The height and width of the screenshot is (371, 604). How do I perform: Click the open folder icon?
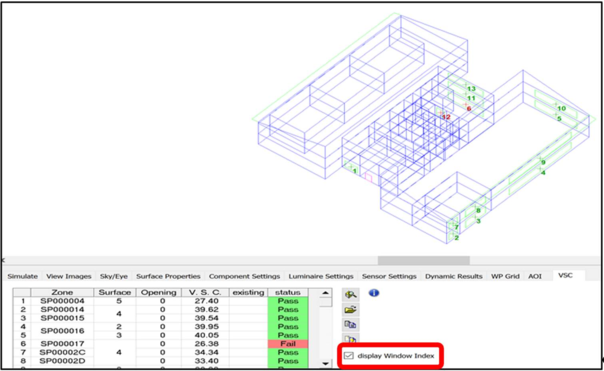[351, 310]
